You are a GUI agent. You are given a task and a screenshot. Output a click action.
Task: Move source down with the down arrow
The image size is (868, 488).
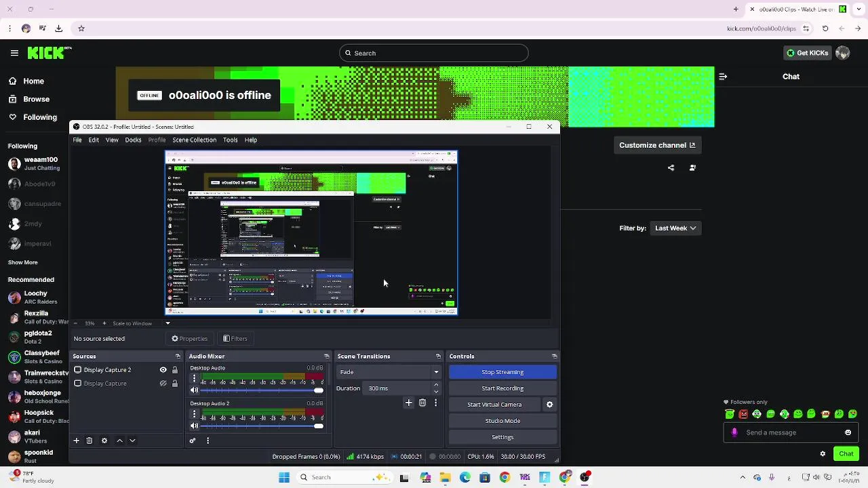pyautogui.click(x=132, y=441)
